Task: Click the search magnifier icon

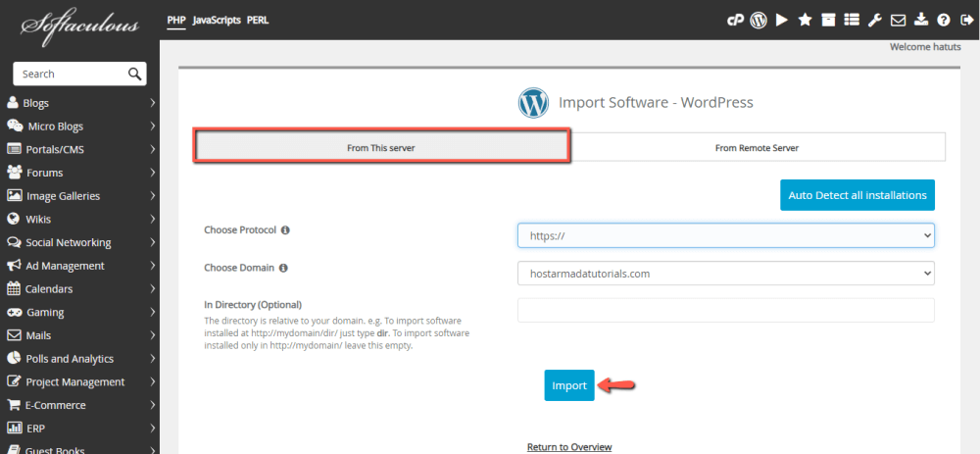Action: pos(134,74)
